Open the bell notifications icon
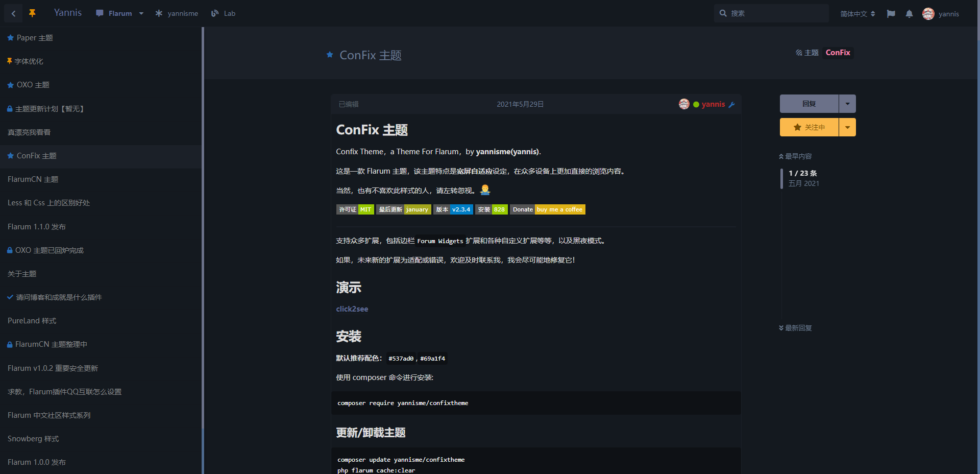Image resolution: width=980 pixels, height=474 pixels. click(909, 14)
